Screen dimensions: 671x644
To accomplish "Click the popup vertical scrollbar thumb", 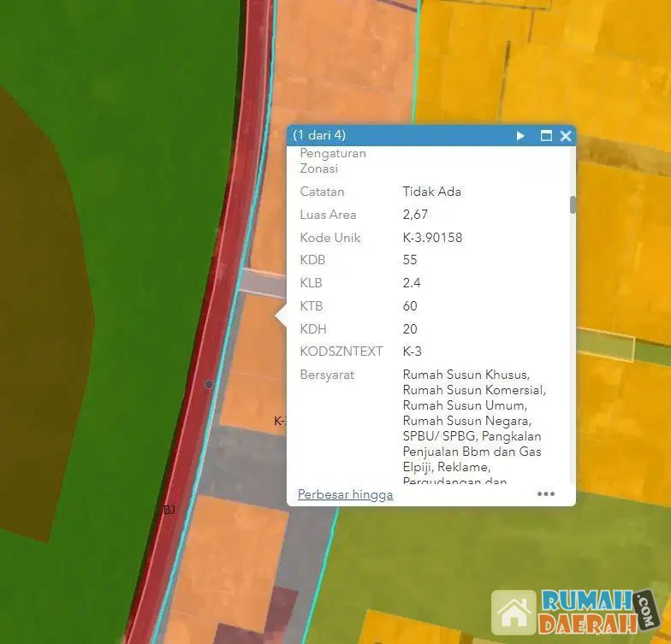I will 573,204.
